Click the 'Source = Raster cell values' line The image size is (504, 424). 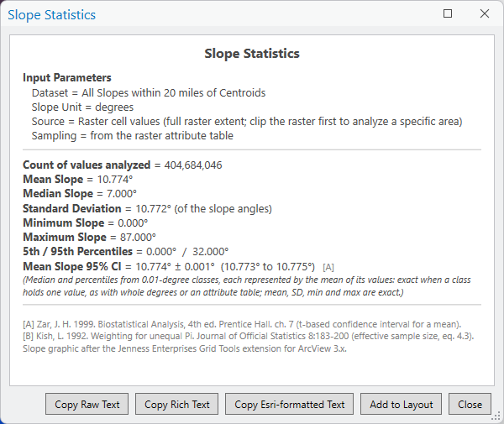(247, 122)
